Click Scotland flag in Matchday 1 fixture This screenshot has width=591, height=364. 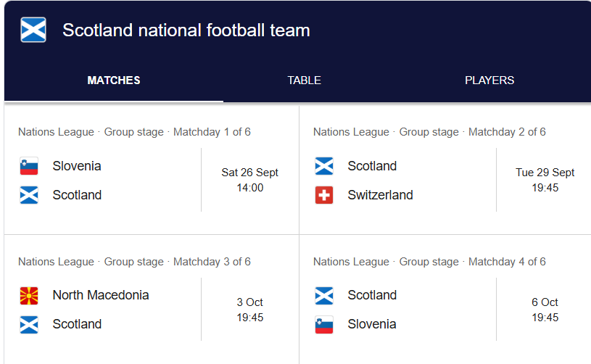[29, 195]
